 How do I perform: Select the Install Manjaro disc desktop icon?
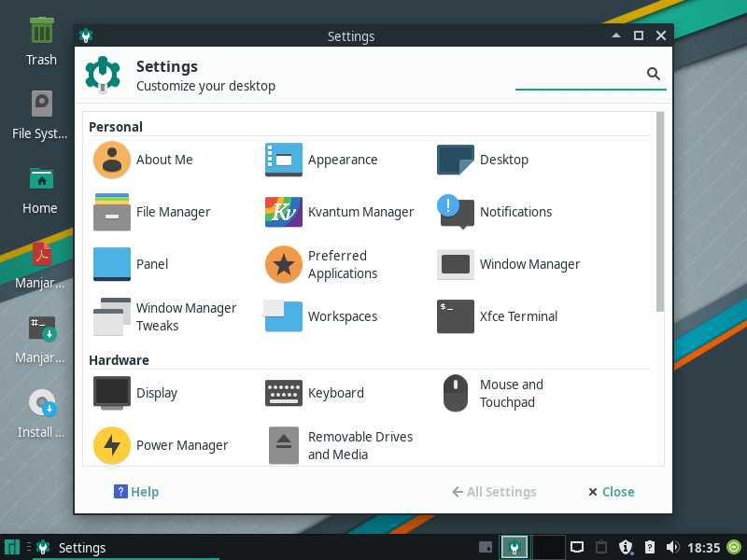pyautogui.click(x=42, y=403)
